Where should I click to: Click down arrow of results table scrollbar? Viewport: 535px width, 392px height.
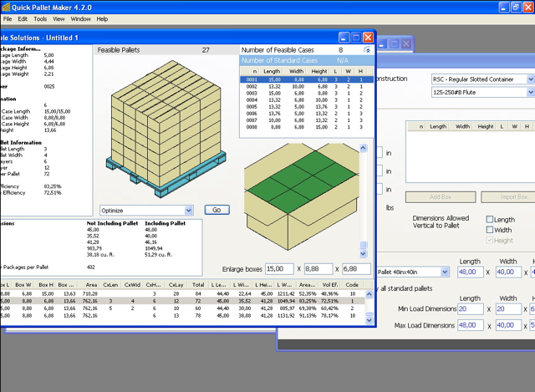coord(369,320)
